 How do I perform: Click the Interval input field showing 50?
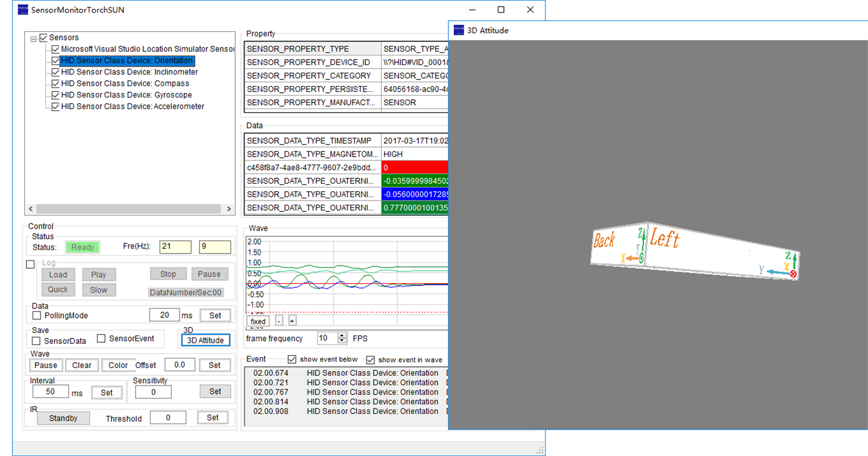pos(50,392)
